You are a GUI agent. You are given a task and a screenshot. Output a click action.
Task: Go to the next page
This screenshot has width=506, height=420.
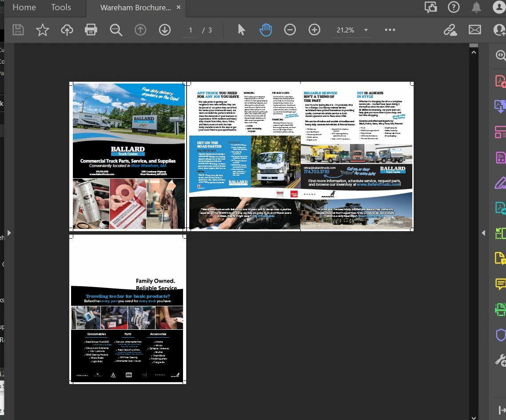[164, 30]
